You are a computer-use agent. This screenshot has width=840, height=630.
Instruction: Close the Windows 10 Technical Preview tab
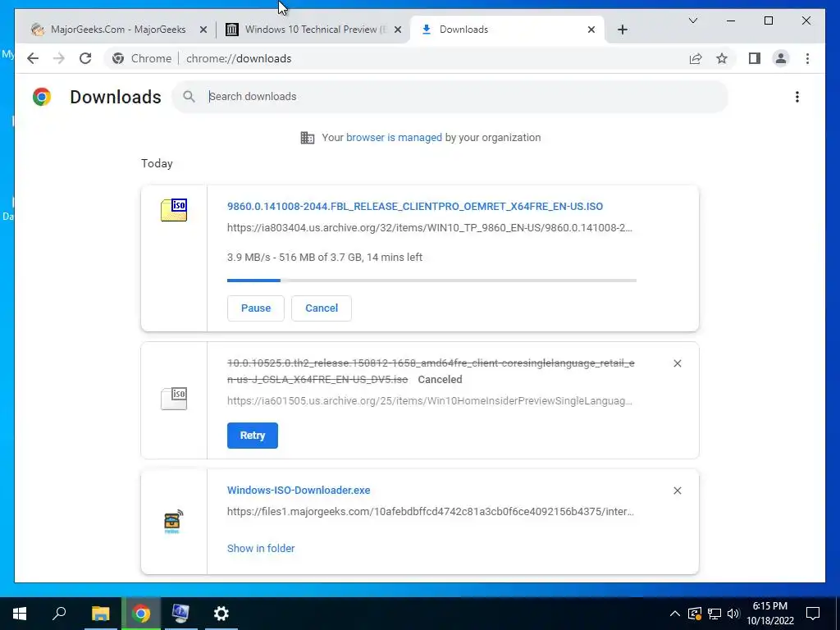point(398,30)
